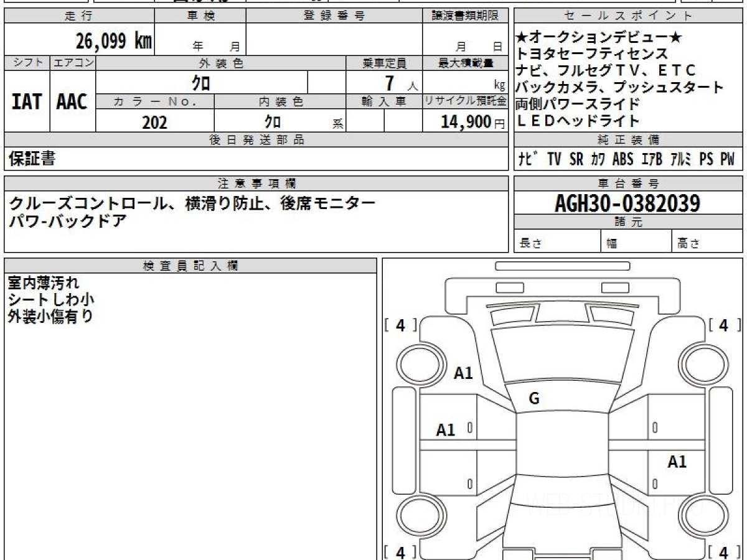This screenshot has width=747, height=560.
Task: Click the トヨタセーフティセンス line
Action: [x=591, y=55]
